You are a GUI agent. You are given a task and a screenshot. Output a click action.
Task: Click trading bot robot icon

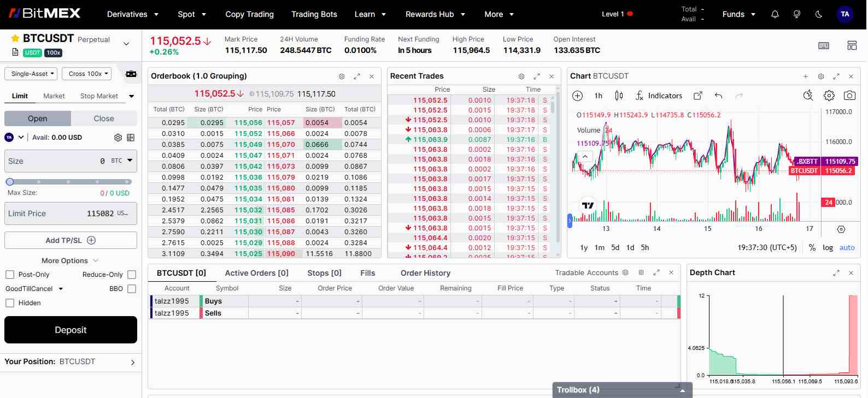tap(131, 74)
